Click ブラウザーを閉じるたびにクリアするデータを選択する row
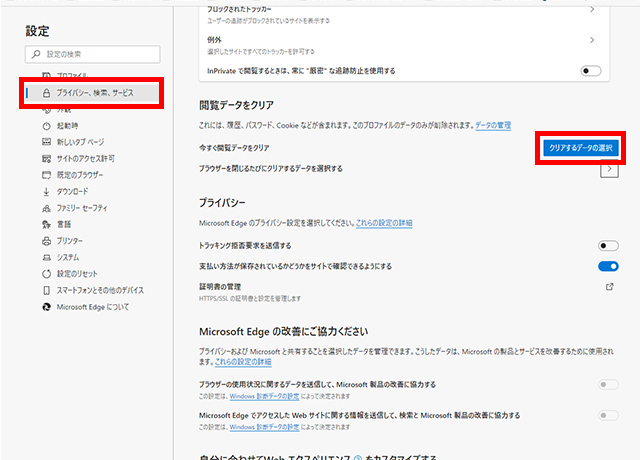This screenshot has width=640, height=460. pyautogui.click(x=409, y=169)
